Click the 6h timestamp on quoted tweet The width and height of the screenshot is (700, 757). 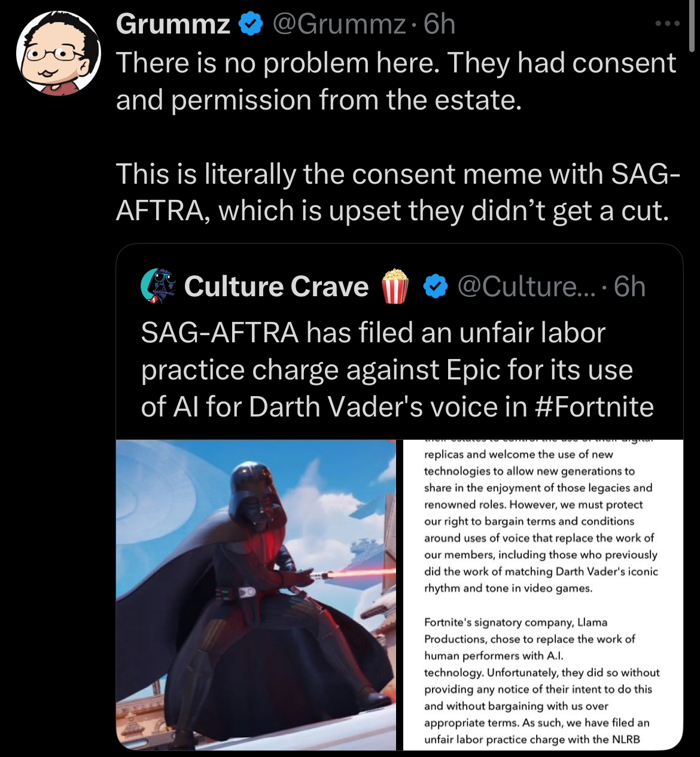click(630, 287)
